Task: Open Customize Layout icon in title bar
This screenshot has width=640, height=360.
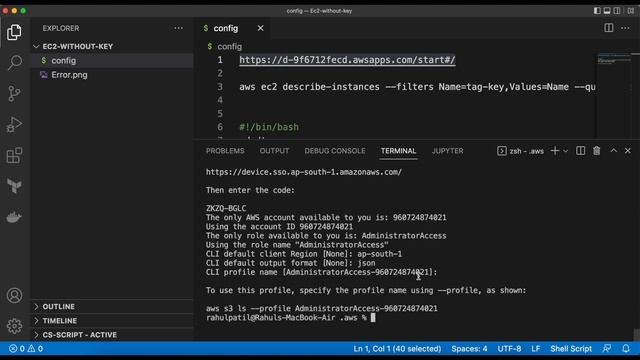Action: 631,11
